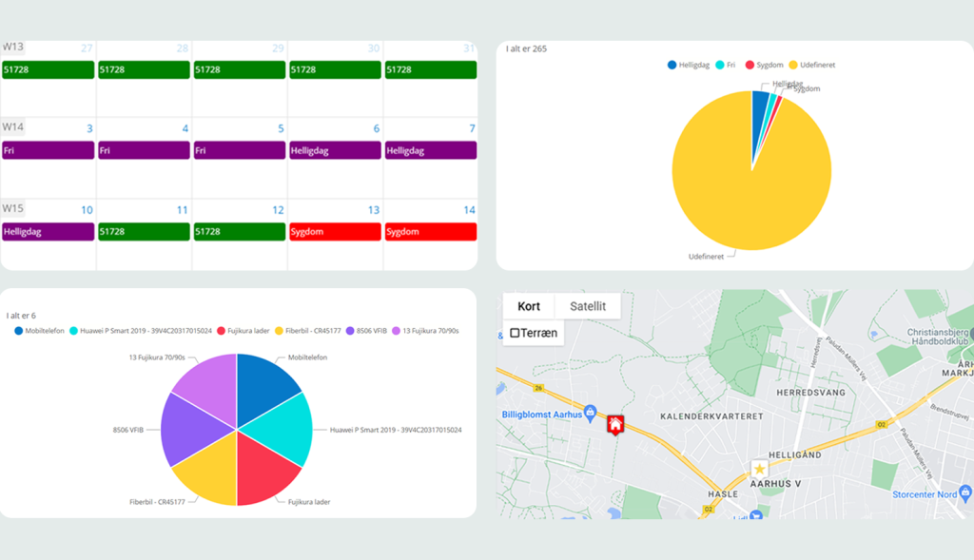Image resolution: width=974 pixels, height=560 pixels.
Task: Toggle Mobiltelefon legend dot in equipment chart
Action: 19,331
